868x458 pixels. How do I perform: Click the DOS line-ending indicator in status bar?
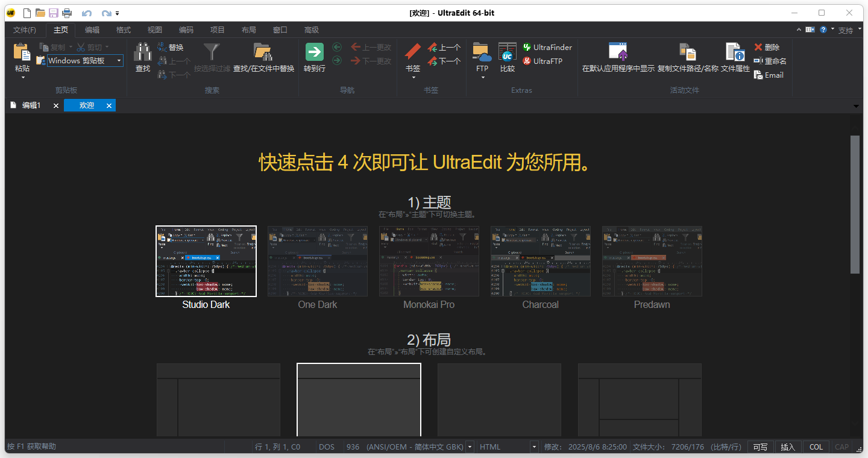(x=327, y=447)
